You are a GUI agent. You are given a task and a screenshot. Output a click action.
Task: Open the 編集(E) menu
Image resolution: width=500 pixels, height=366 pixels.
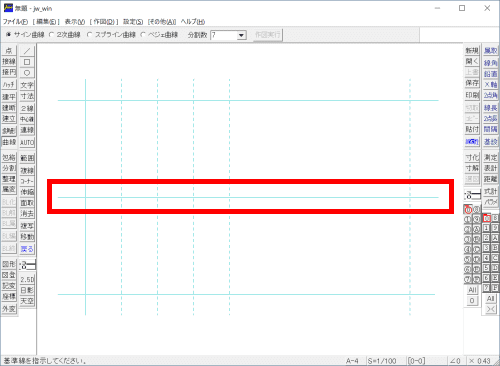click(46, 22)
